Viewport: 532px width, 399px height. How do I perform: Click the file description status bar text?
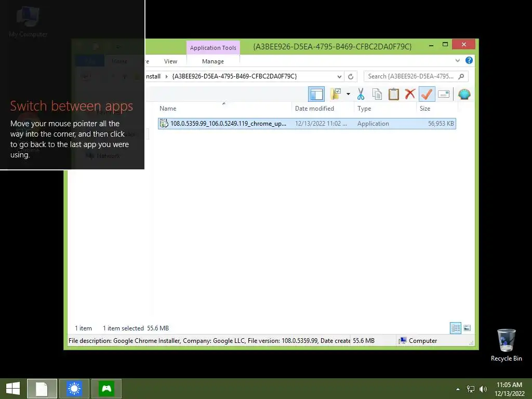tap(209, 341)
